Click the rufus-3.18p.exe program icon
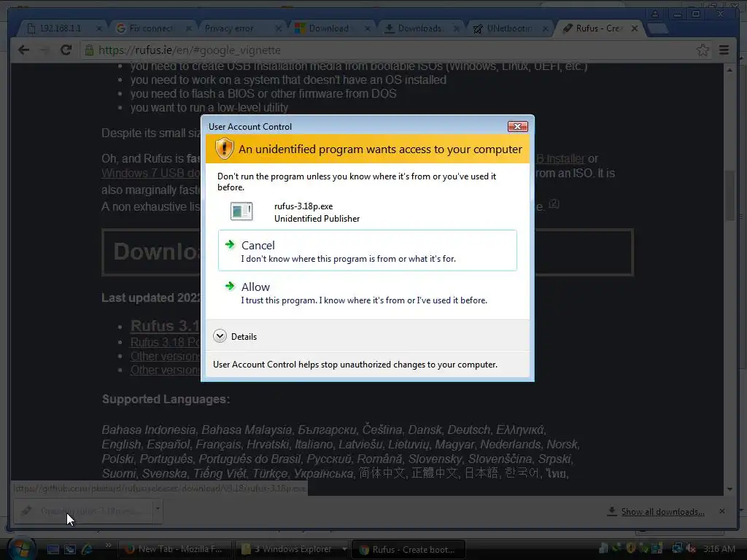Viewport: 747px width, 560px height. tap(241, 211)
